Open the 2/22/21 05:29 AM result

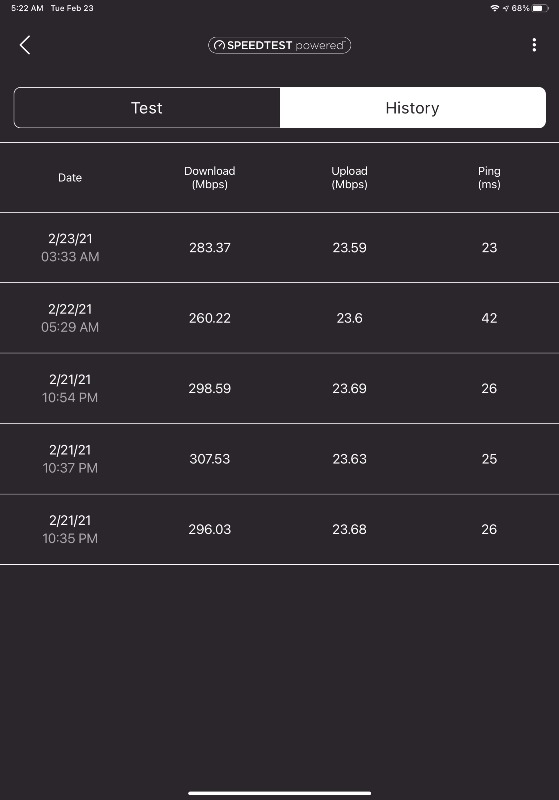(280, 318)
